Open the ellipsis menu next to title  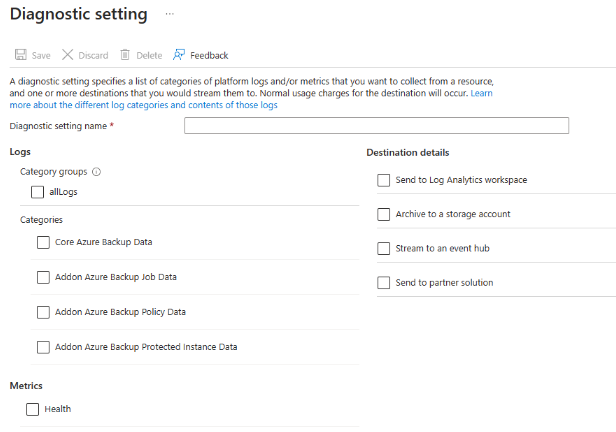[170, 15]
